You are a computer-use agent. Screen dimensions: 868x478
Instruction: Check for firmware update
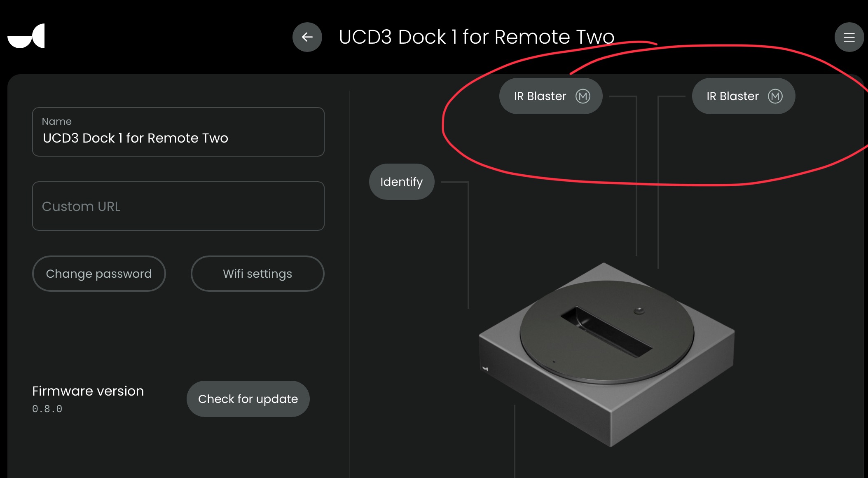[248, 399]
